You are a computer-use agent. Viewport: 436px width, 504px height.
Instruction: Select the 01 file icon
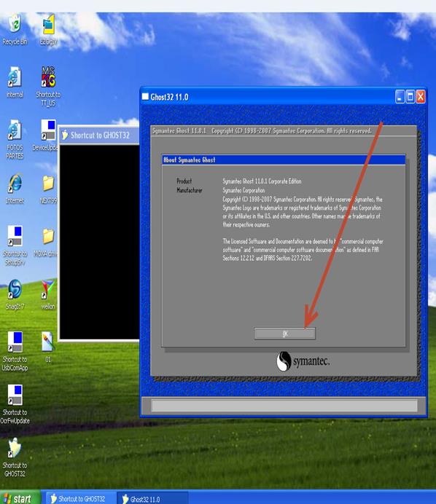pyautogui.click(x=48, y=347)
